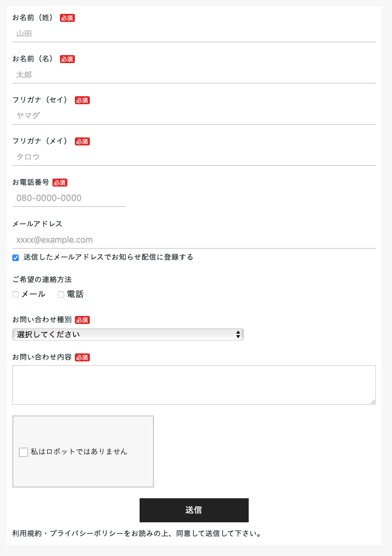Check the 電話 contact method checkbox
Viewport: 392px width, 556px height.
(x=60, y=294)
